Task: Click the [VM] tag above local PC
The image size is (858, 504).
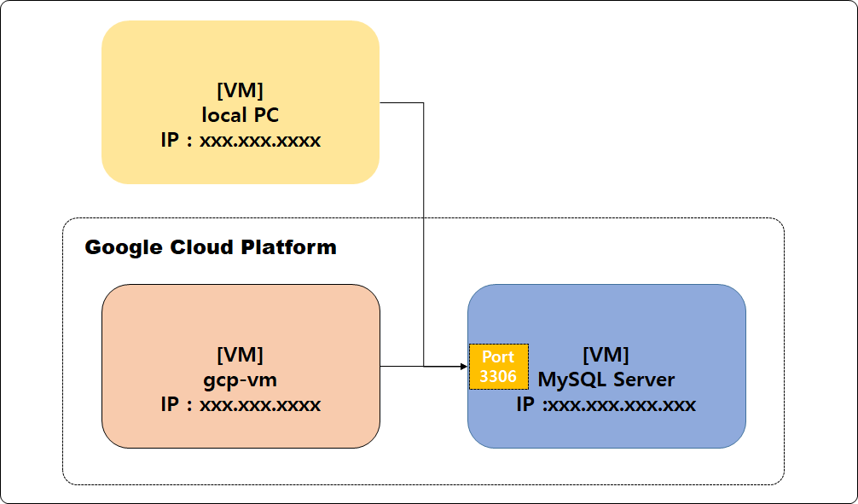Action: [241, 90]
